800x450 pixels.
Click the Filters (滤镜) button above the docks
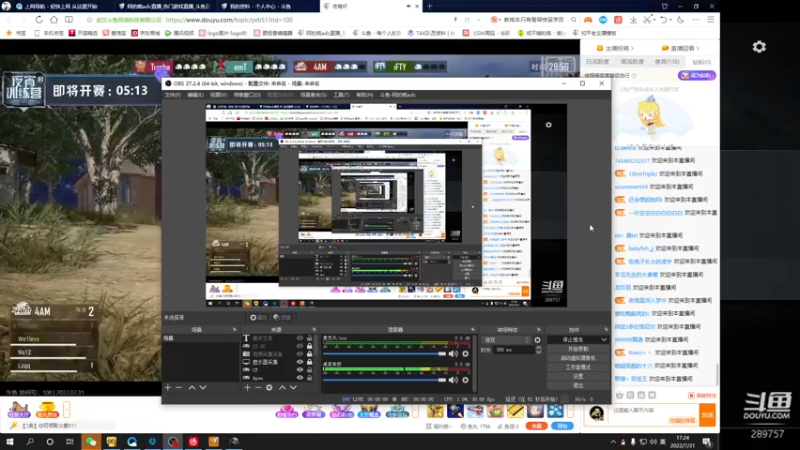click(x=282, y=317)
